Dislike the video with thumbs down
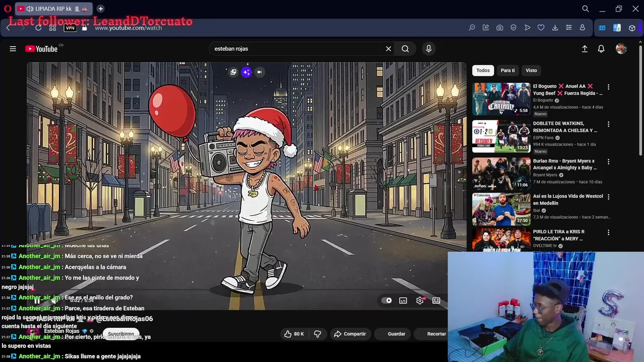This screenshot has height=362, width=644. (317, 334)
